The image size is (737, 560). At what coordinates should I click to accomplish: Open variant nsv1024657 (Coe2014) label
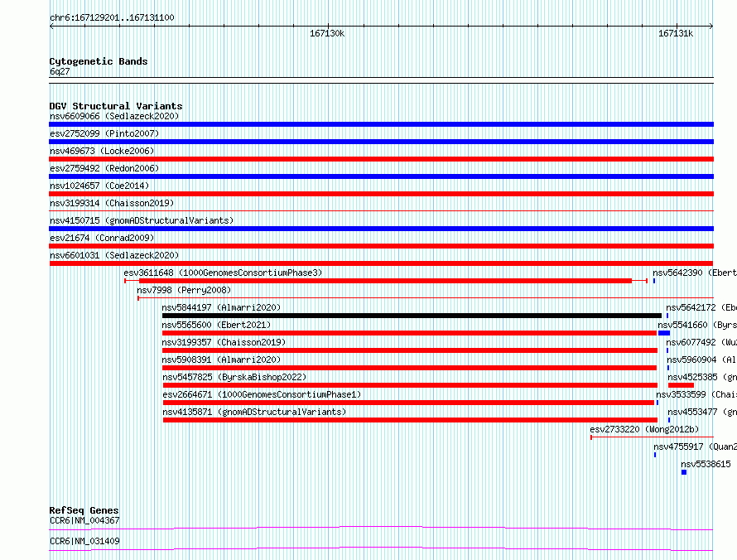[99, 186]
